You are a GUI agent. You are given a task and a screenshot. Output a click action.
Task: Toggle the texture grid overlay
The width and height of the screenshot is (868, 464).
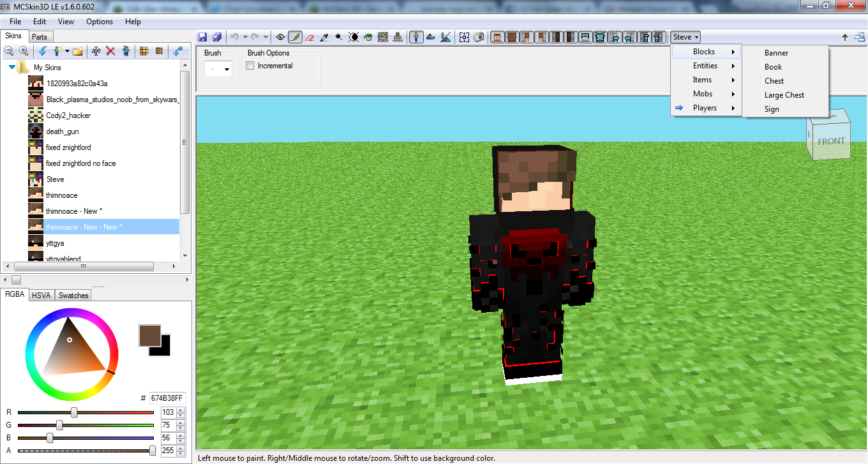(x=145, y=51)
